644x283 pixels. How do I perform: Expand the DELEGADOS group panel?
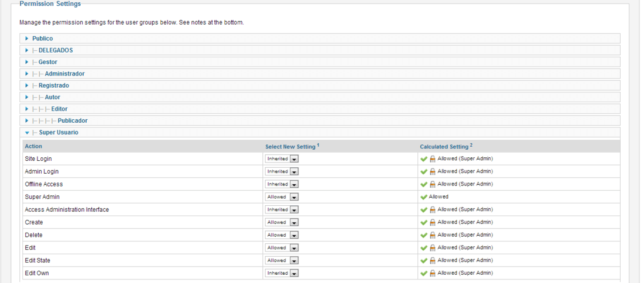[x=320, y=50]
